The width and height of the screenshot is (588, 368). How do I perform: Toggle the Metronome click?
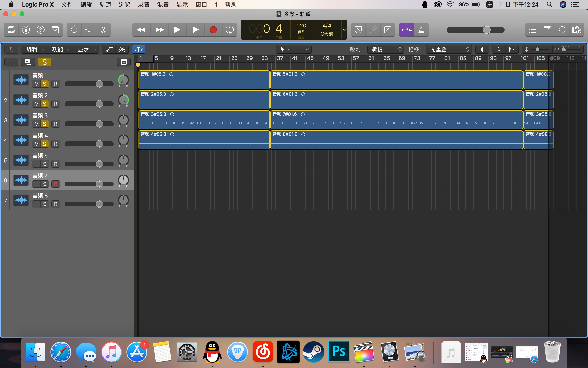tap(421, 30)
